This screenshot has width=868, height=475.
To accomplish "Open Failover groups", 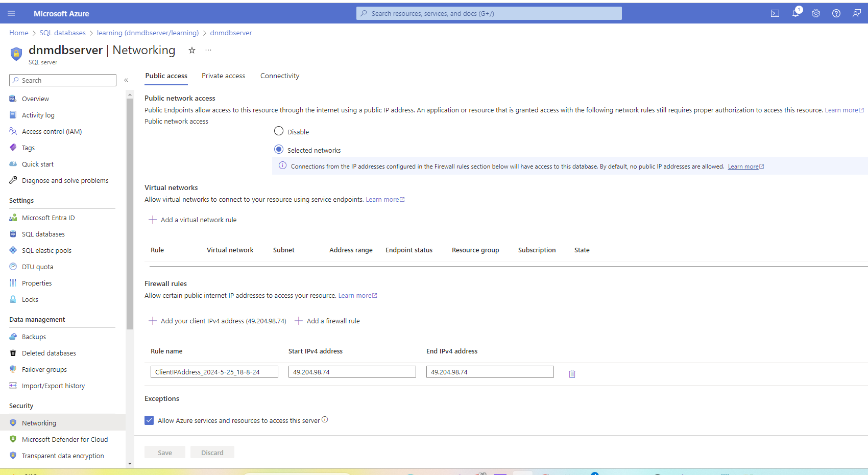I will tap(44, 369).
